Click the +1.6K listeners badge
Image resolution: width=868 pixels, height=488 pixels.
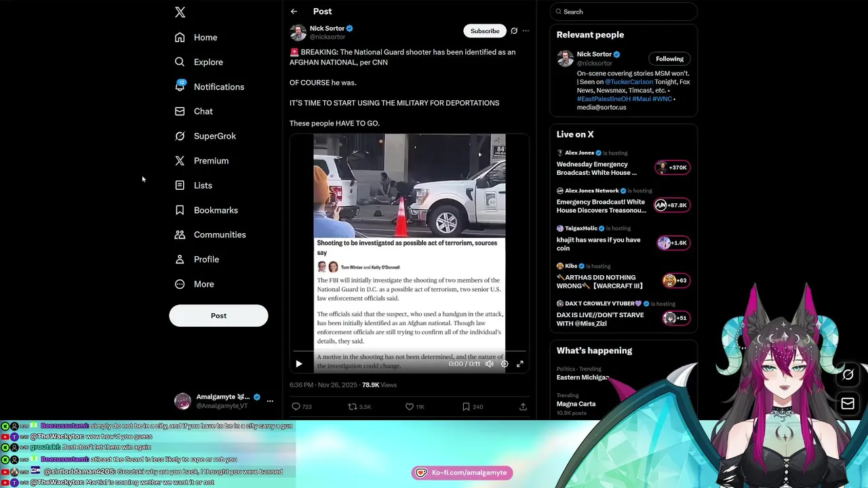pyautogui.click(x=672, y=243)
